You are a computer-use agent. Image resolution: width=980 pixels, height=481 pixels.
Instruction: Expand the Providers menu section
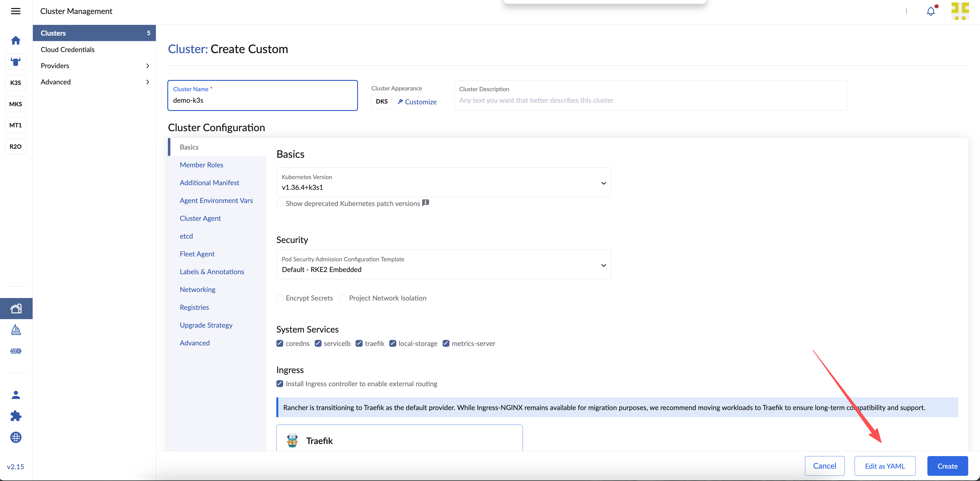click(94, 66)
